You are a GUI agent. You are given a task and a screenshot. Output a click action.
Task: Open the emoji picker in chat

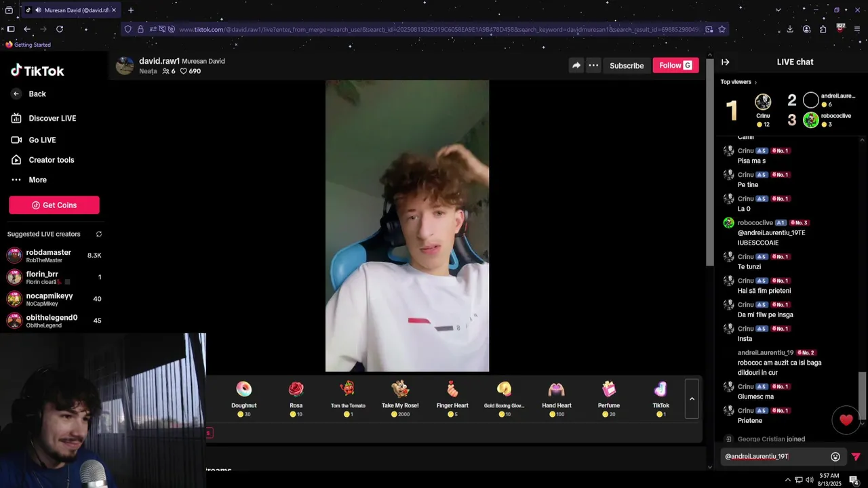coord(835,457)
